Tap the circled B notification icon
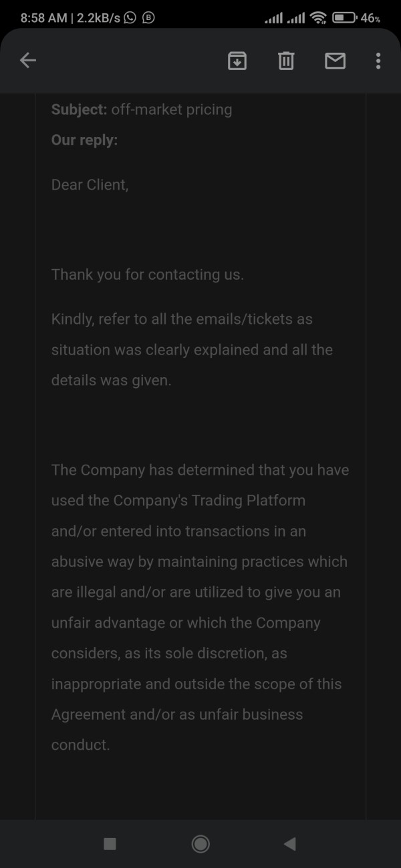 point(148,18)
